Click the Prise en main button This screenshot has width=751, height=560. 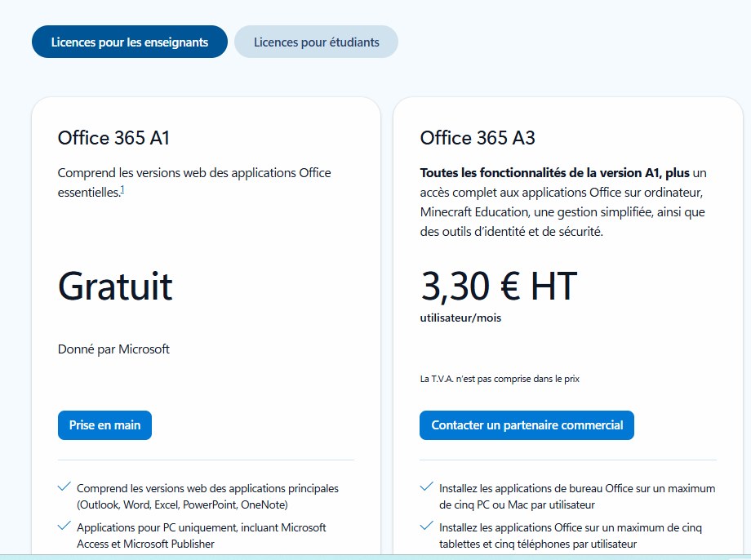tap(104, 425)
